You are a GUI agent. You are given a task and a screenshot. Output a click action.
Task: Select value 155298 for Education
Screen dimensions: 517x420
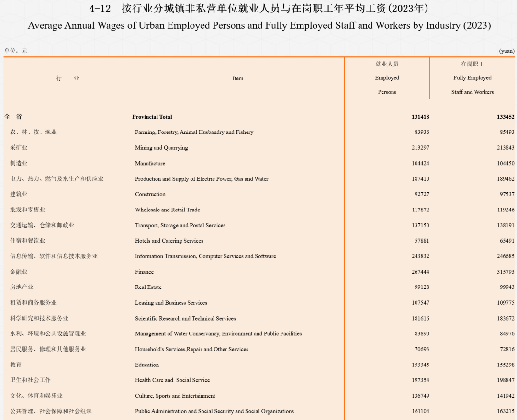point(506,365)
